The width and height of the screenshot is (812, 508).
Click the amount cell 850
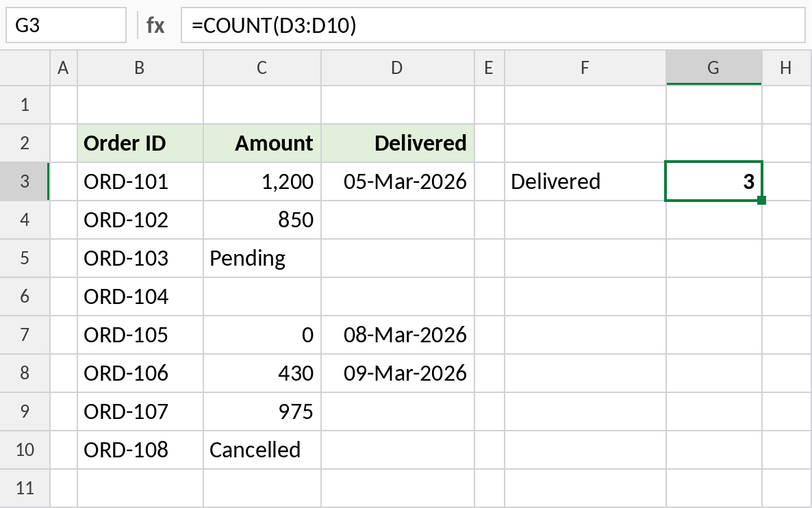click(262, 220)
